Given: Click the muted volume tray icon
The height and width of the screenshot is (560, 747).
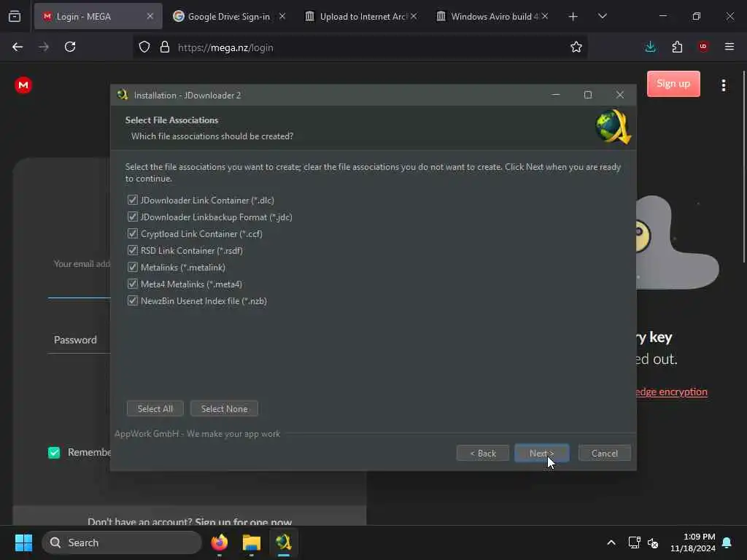Looking at the screenshot, I should [653, 542].
